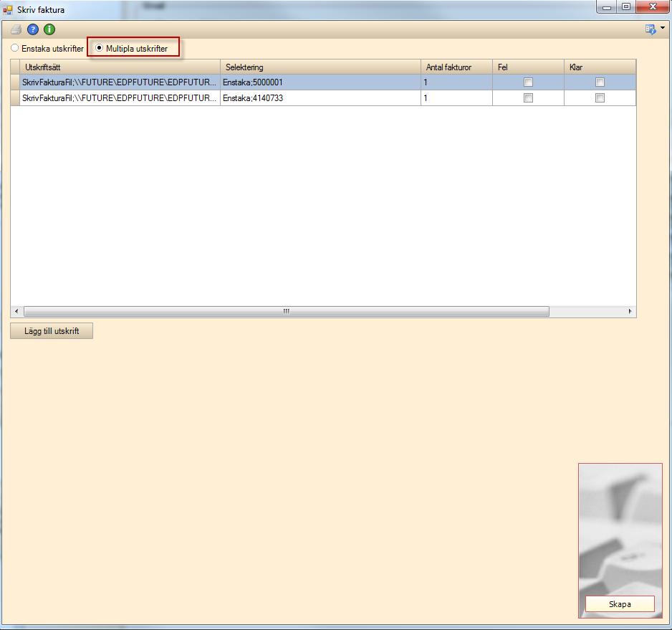Click the horizontal scrollbar thumb
The image size is (672, 630).
287,311
